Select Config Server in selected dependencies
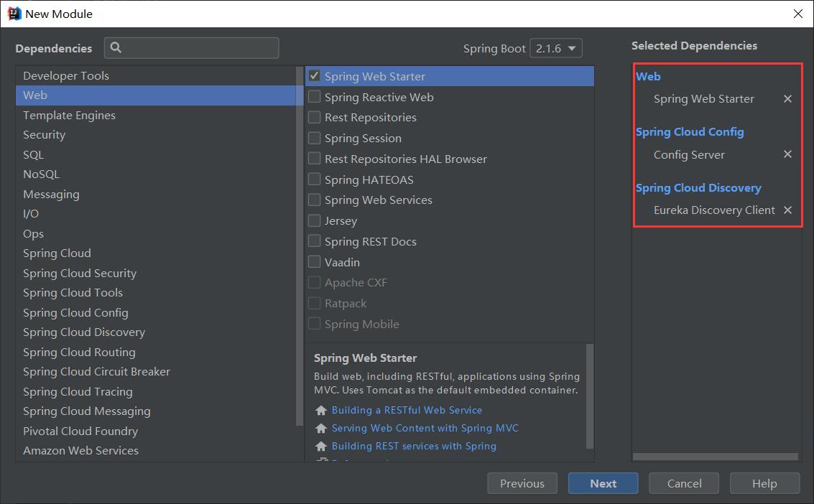814x504 pixels. (x=689, y=154)
